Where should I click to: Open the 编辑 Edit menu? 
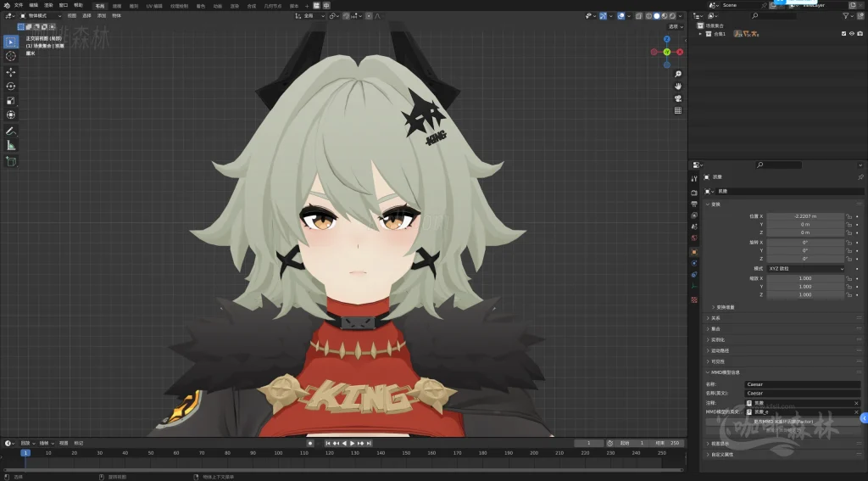click(33, 5)
